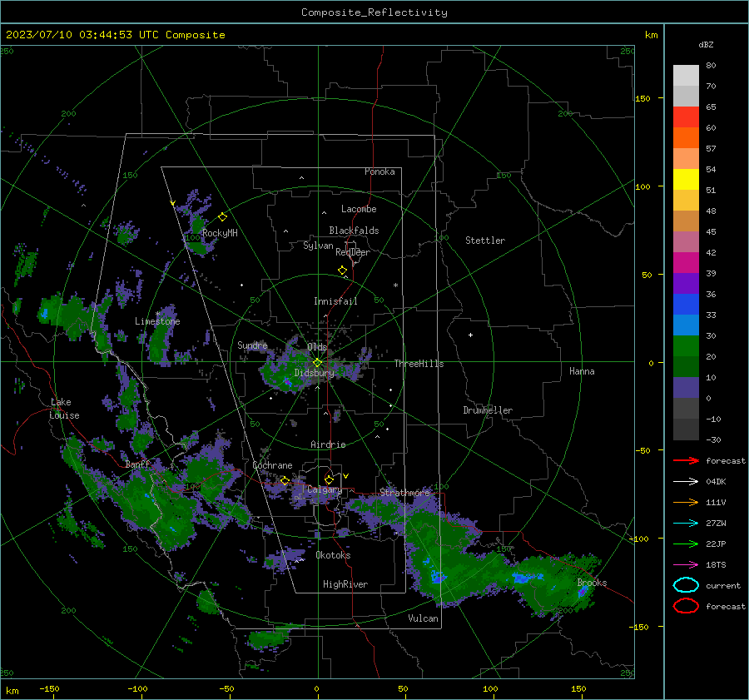
Task: Click the dBZ legend heading
Action: (x=706, y=44)
